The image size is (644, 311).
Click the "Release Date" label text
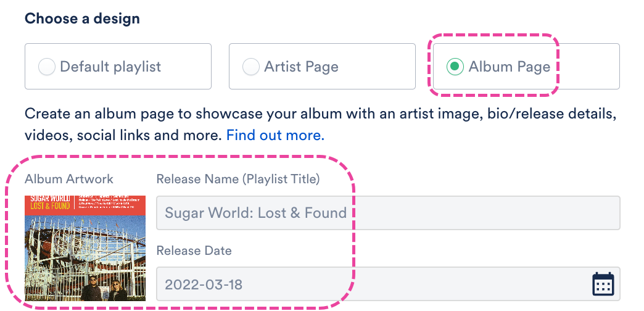pos(194,251)
